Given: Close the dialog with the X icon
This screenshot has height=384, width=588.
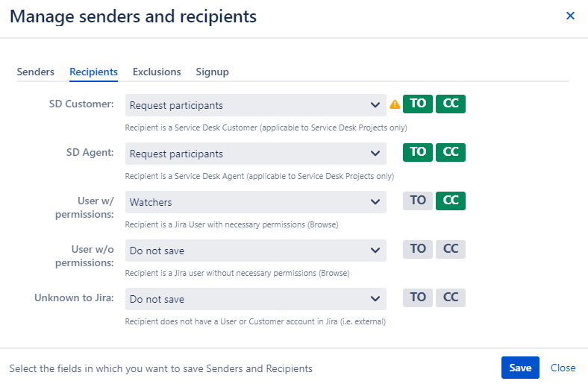Looking at the screenshot, I should (570, 16).
